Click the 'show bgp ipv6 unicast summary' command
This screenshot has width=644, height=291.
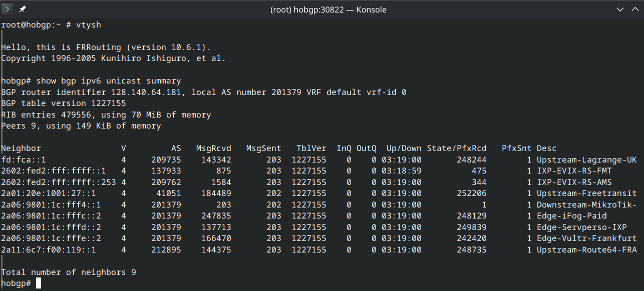pos(109,81)
